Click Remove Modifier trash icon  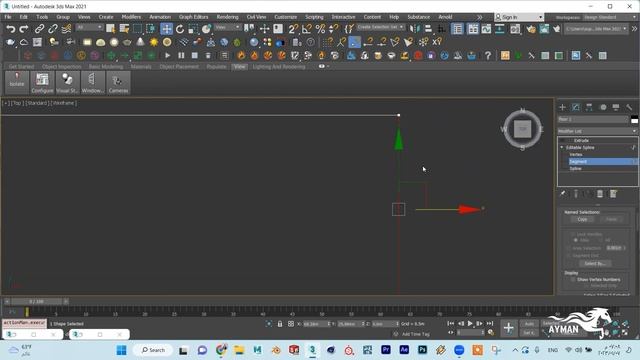[x=600, y=194]
